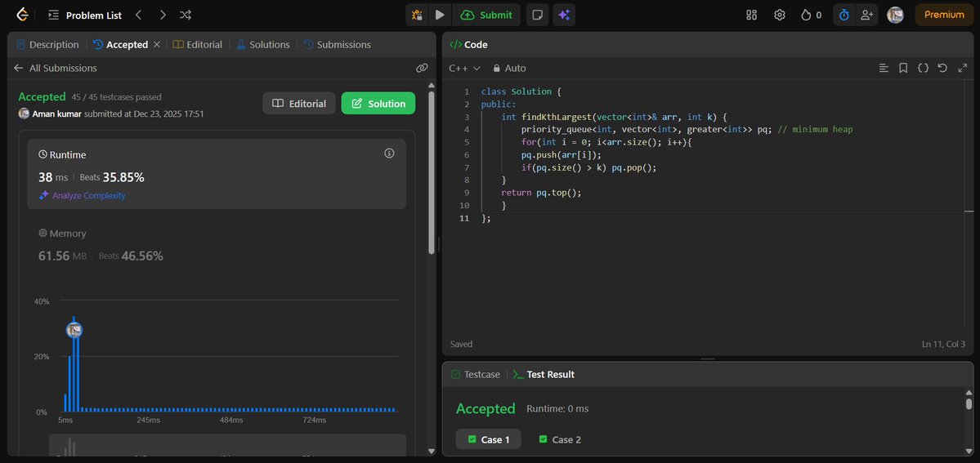Open the Solutions tab
Image resolution: width=980 pixels, height=463 pixels.
point(263,44)
